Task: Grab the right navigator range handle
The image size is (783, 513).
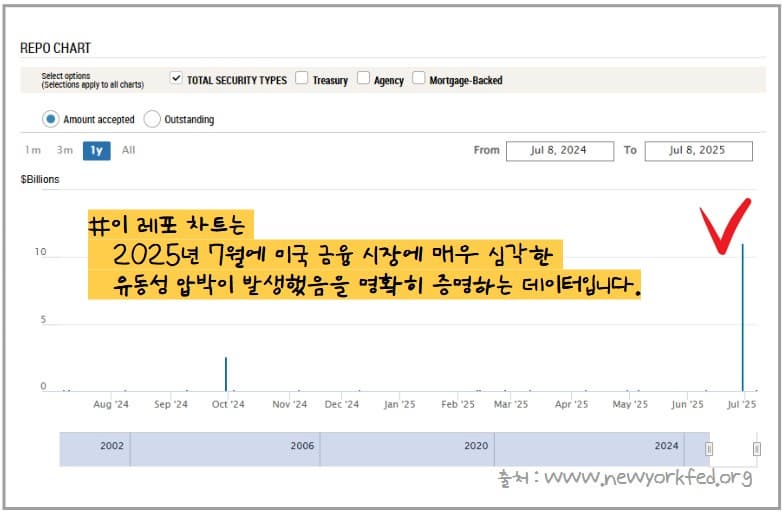Action: pos(757,449)
